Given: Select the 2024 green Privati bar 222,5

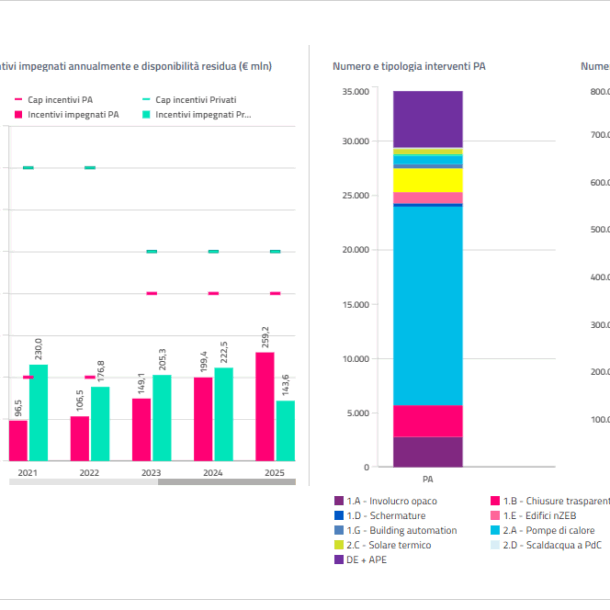Looking at the screenshot, I should (224, 415).
